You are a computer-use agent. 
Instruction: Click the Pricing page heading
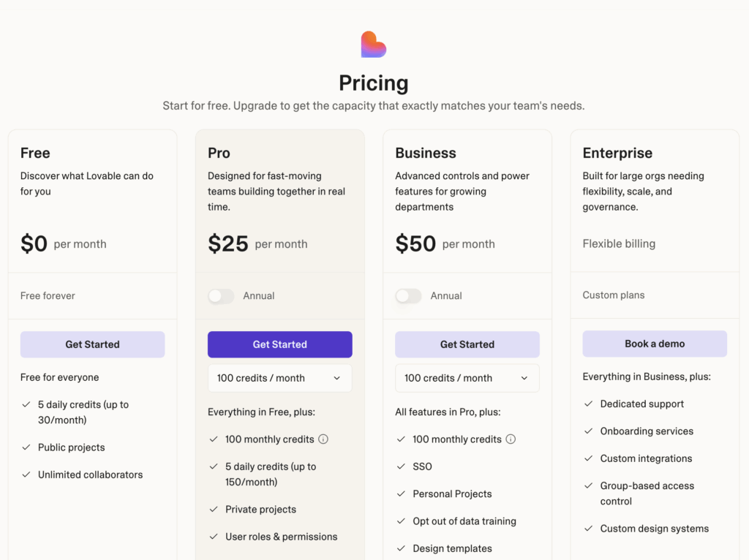point(373,83)
